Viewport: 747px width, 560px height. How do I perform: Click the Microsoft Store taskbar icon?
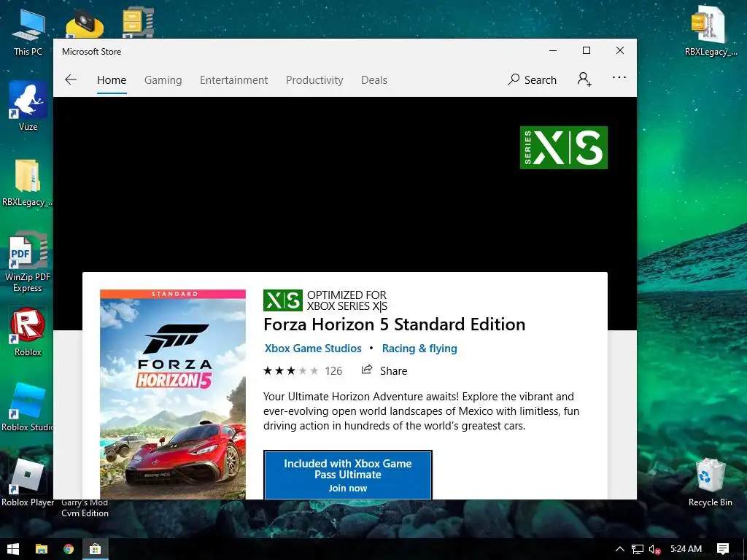coord(96,549)
